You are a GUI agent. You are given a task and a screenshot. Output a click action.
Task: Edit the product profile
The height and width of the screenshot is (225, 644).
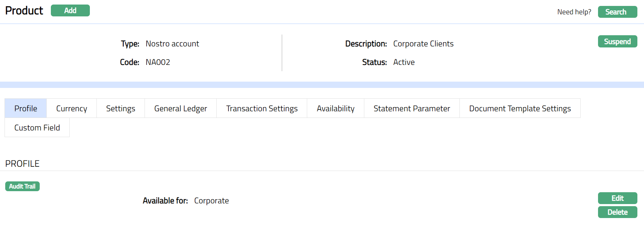[x=617, y=198]
